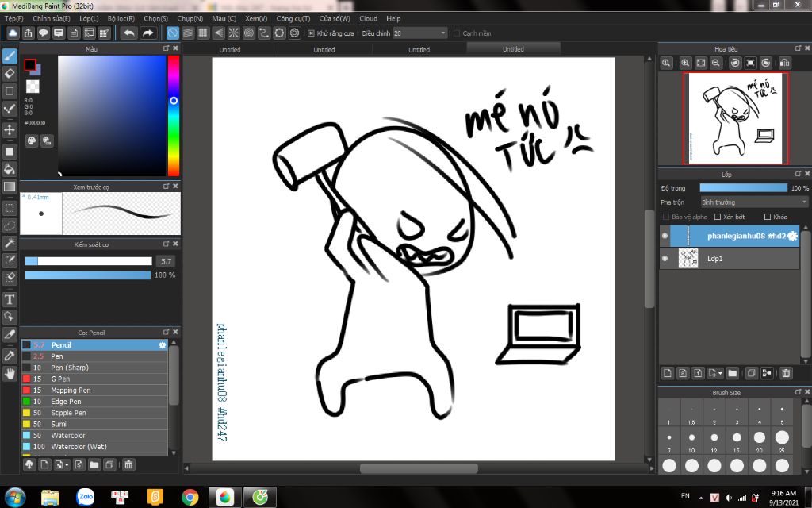Select the Lasso tool
The image size is (812, 508).
pos(10,226)
